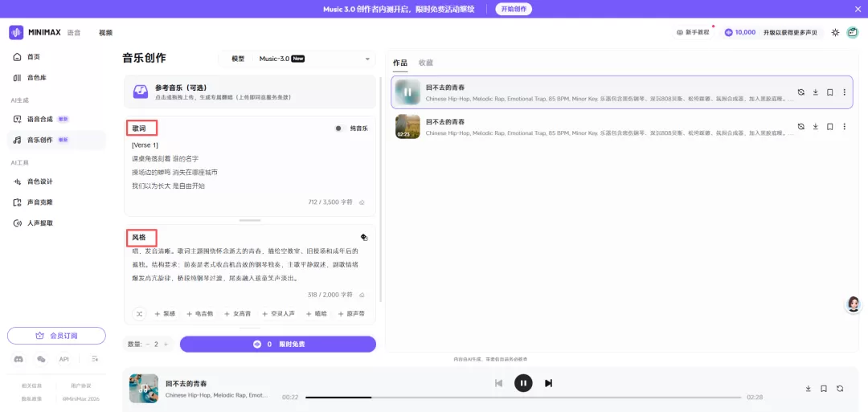The height and width of the screenshot is (412, 868).
Task: Open the user avatar menu
Action: [x=853, y=33]
